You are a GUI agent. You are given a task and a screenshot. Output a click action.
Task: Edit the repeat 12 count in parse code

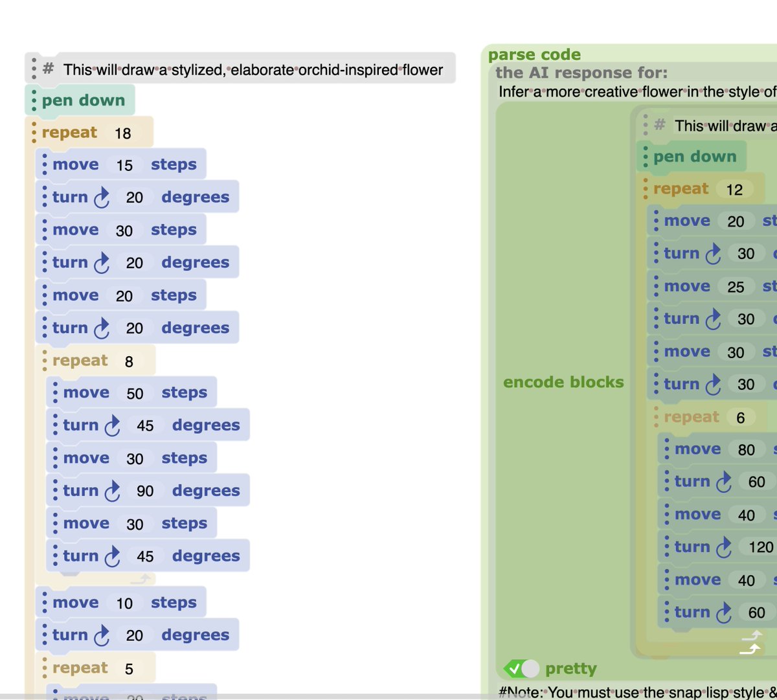[x=734, y=190]
